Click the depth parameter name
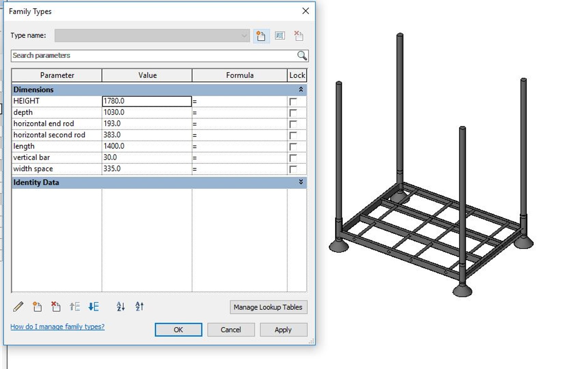Screen dimensions: 588x369 (23, 112)
